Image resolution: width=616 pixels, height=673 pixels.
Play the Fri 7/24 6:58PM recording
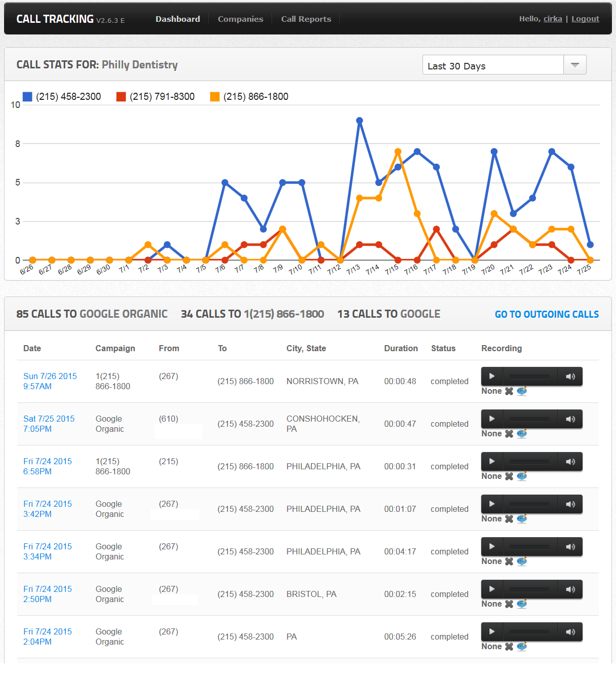(x=491, y=462)
